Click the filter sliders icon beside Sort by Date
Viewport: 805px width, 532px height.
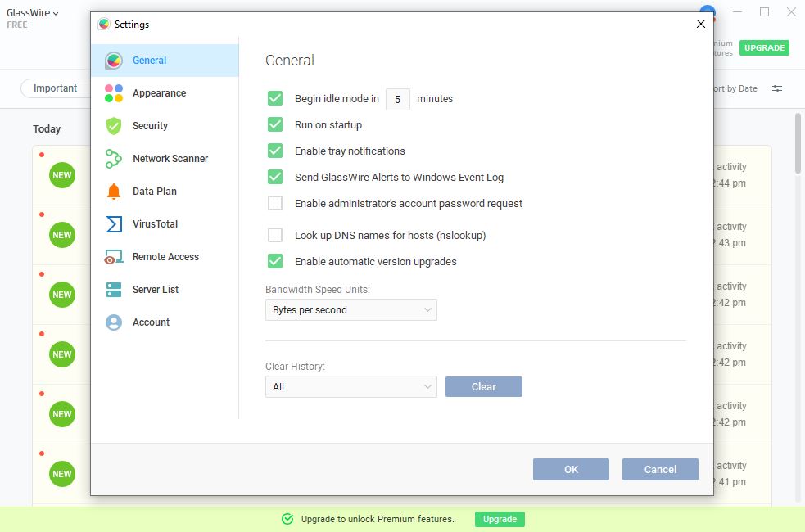tap(777, 88)
